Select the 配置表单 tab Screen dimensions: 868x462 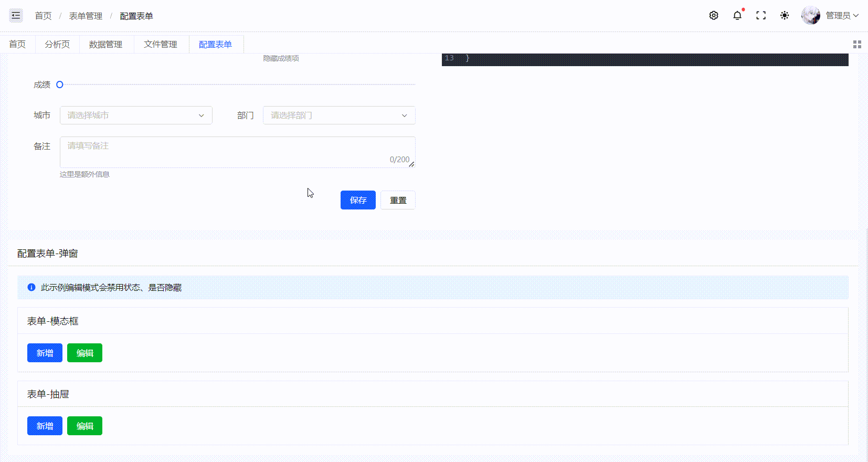[215, 45]
